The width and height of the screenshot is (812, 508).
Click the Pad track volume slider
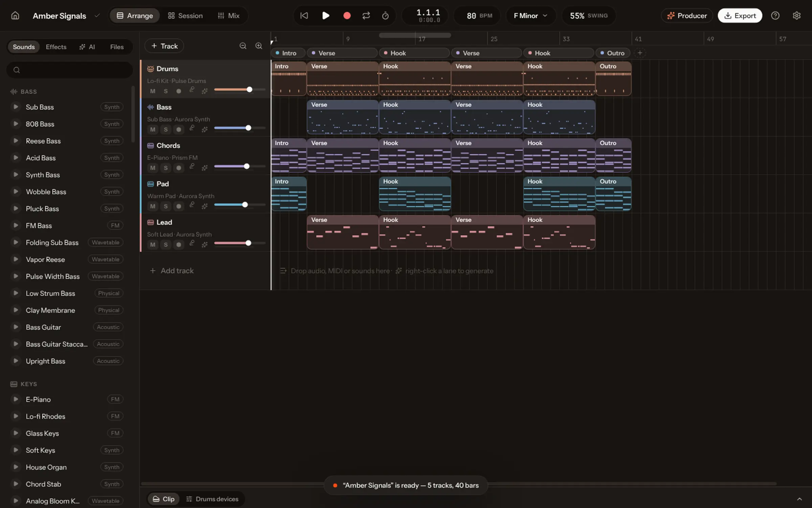click(x=240, y=205)
